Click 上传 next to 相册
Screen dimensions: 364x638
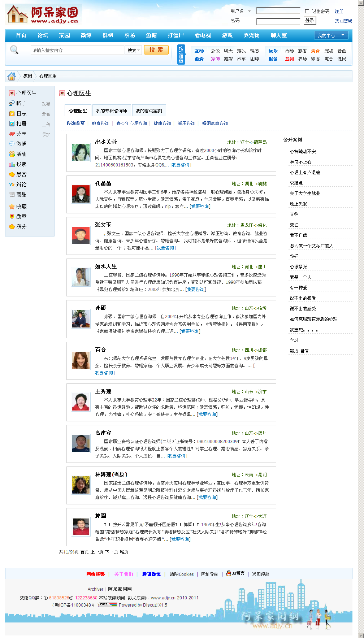46,125
